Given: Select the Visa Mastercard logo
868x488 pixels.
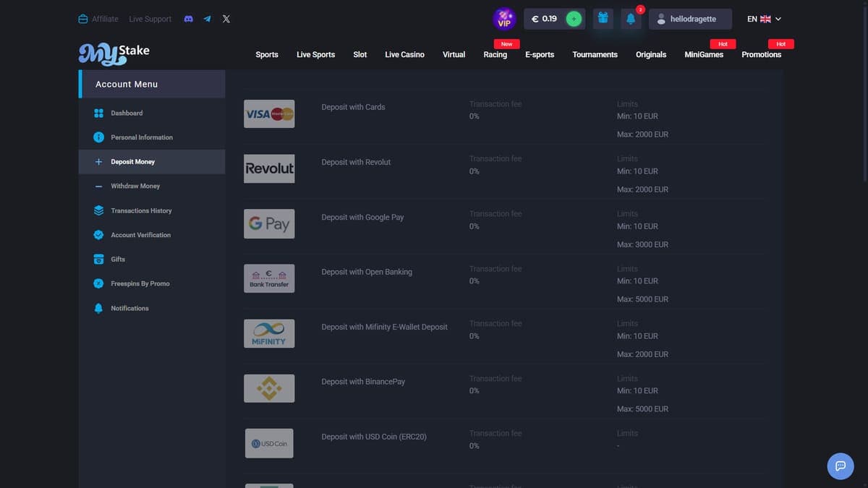Looking at the screenshot, I should 269,114.
